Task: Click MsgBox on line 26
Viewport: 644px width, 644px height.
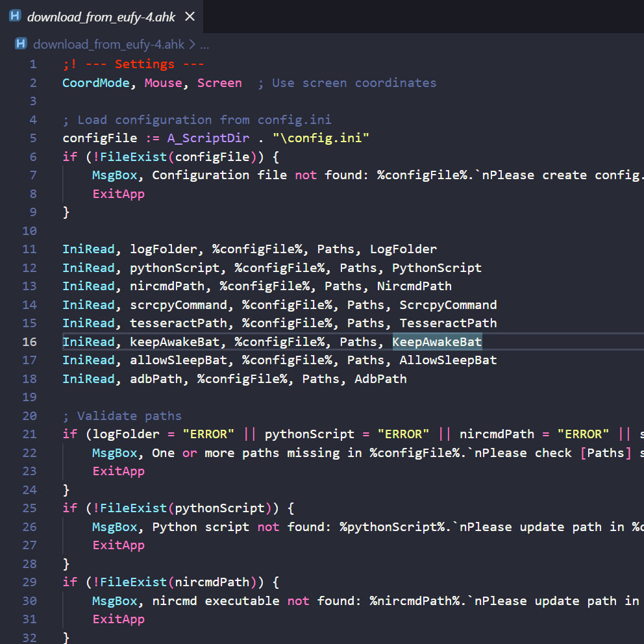Action: coord(114,526)
